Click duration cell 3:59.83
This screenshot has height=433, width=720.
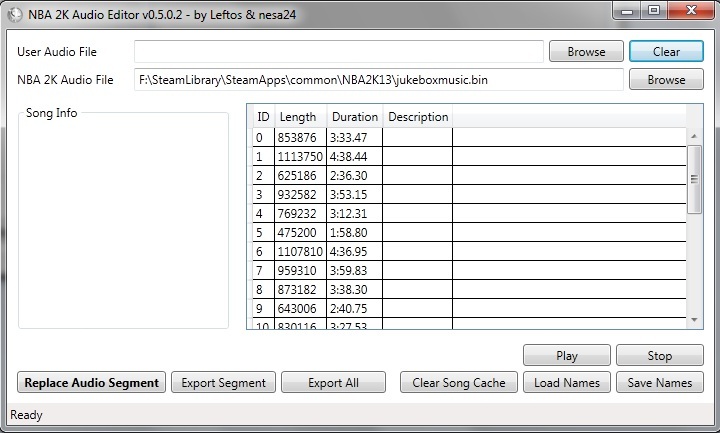[x=354, y=270]
